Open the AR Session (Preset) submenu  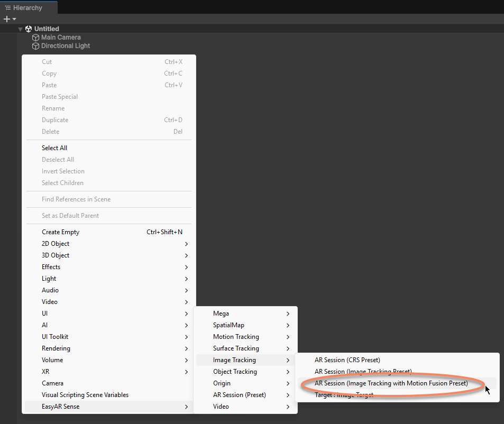[x=239, y=395]
